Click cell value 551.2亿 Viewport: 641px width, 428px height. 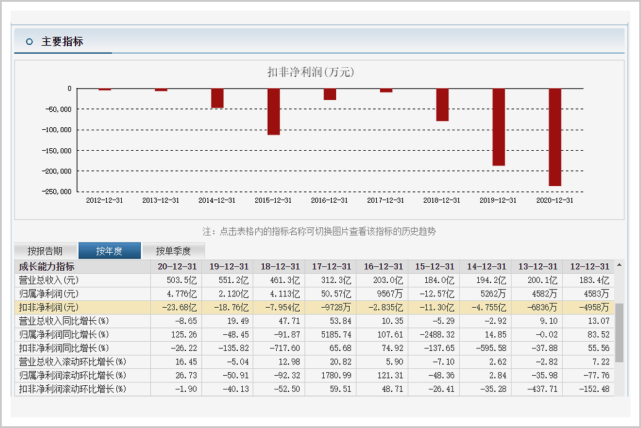(x=233, y=280)
